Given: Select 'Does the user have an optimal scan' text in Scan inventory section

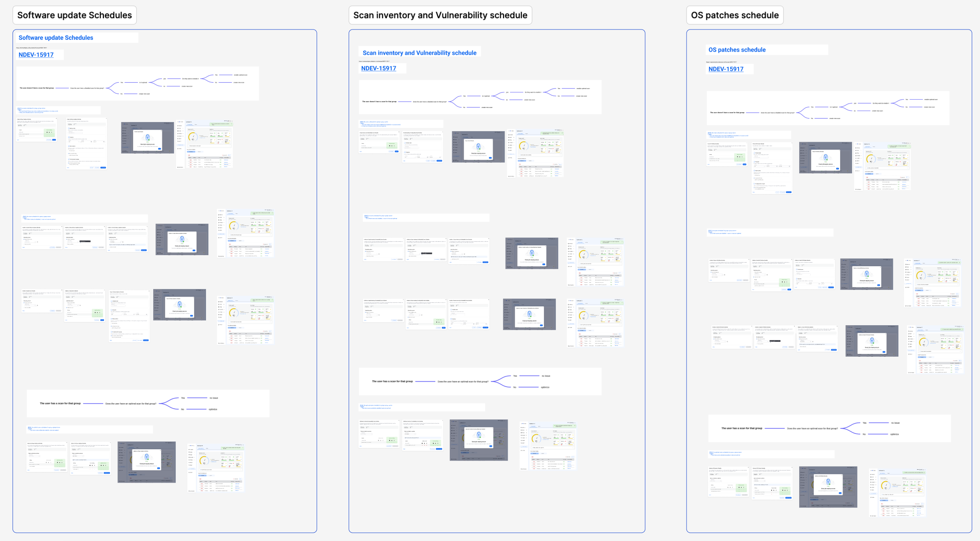Looking at the screenshot, I should click(x=463, y=382).
